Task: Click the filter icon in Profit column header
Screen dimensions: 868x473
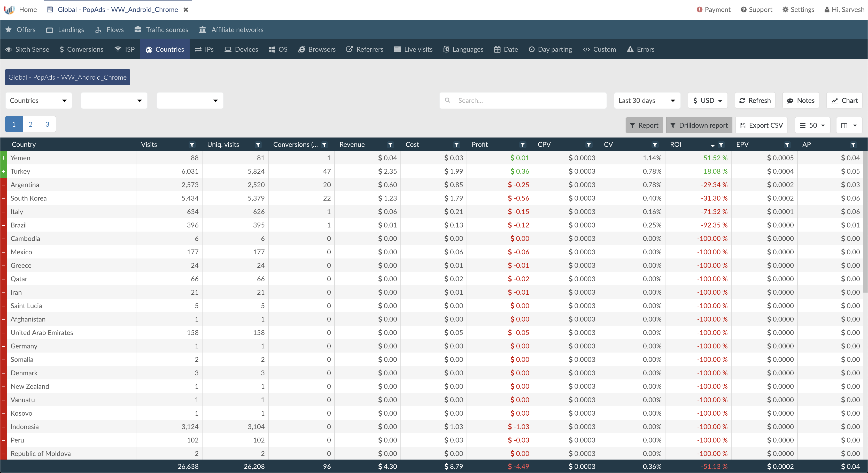Action: [x=523, y=145]
